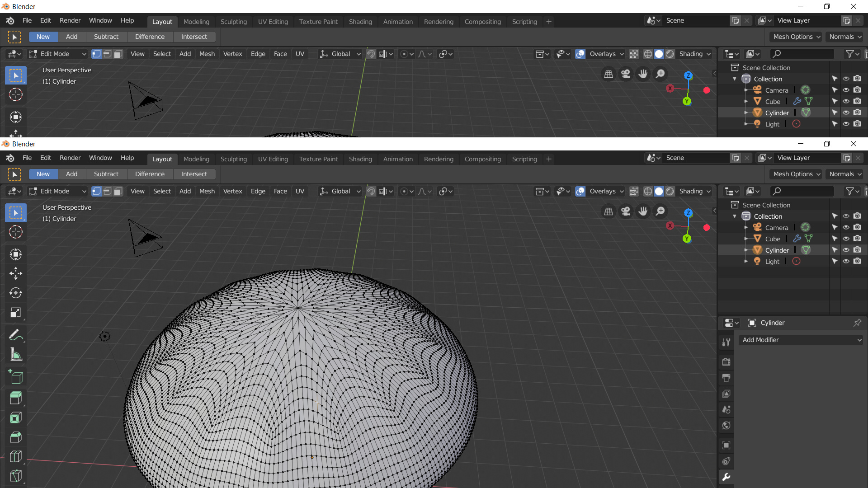
Task: Open the Add Modifier dropdown
Action: point(800,340)
